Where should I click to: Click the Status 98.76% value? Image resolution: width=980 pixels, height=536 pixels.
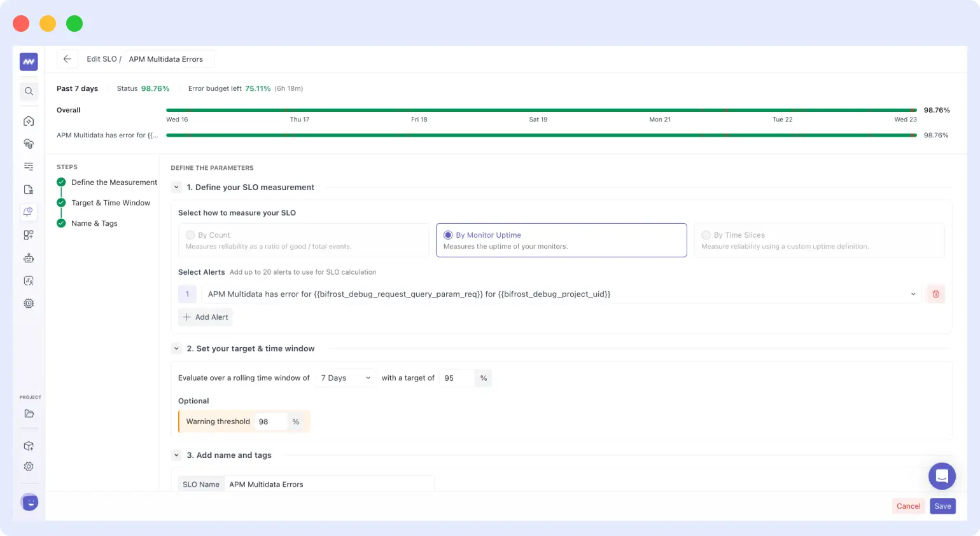[x=155, y=89]
